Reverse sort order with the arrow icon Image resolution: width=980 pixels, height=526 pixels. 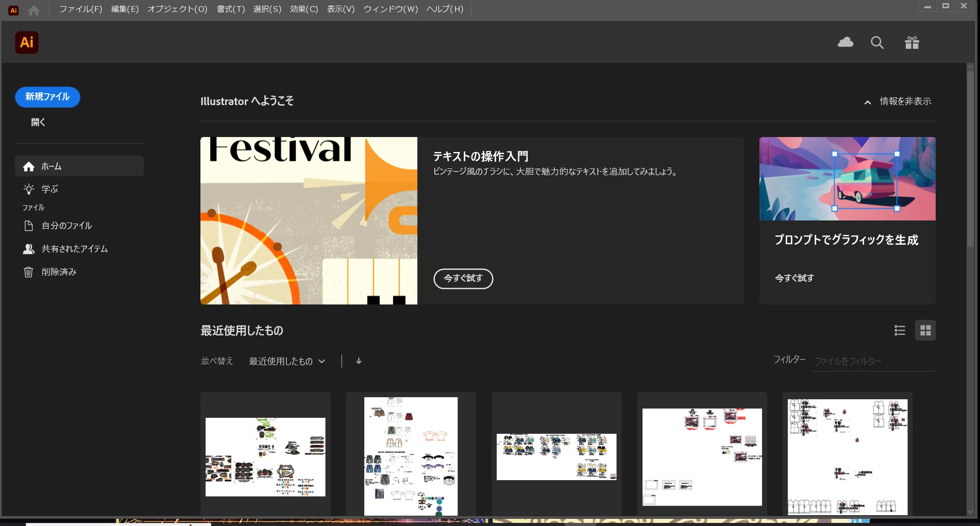pyautogui.click(x=359, y=361)
